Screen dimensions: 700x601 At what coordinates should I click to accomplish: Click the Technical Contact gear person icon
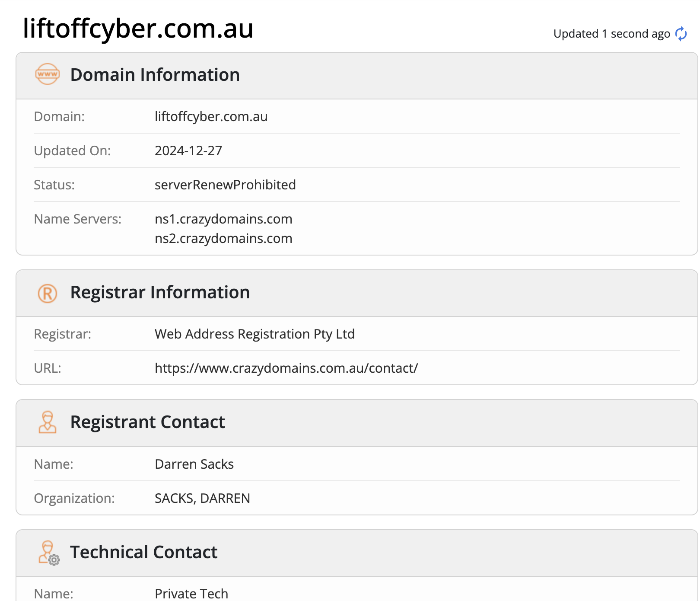(x=49, y=553)
